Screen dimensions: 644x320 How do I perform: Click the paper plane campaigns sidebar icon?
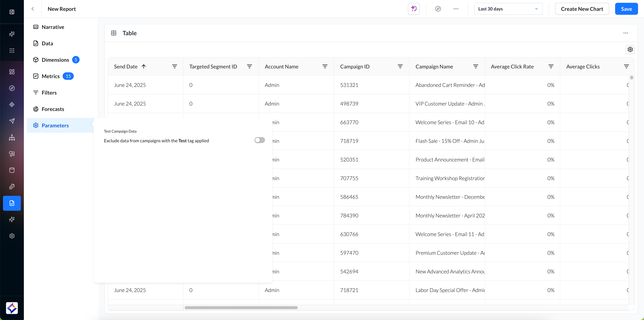tap(12, 121)
